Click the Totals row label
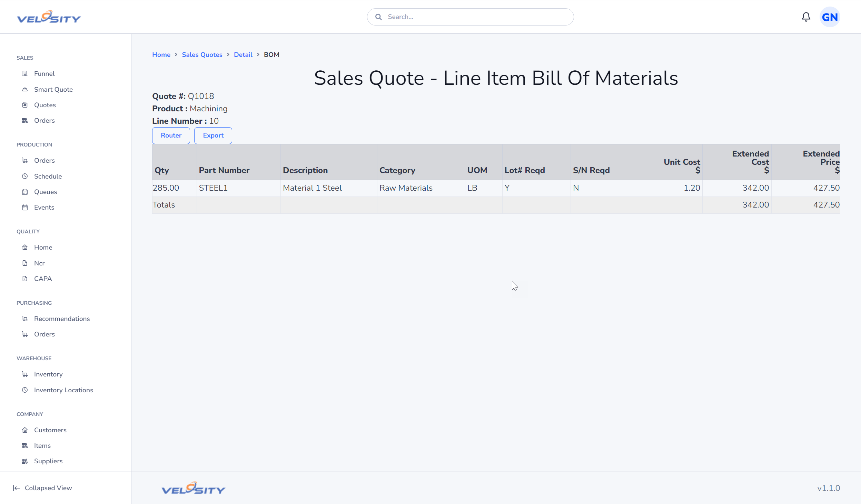This screenshot has height=504, width=861. tap(164, 205)
